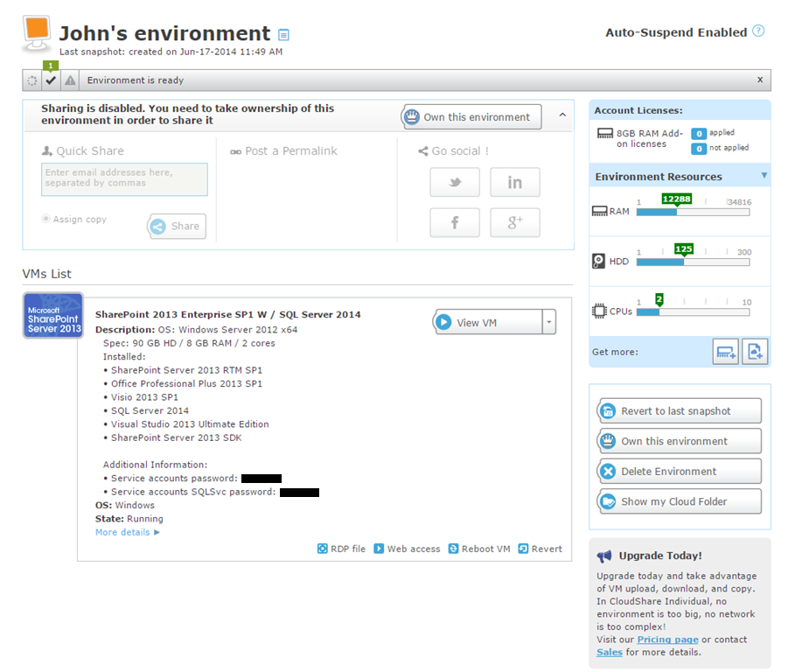Click the Facebook share icon
This screenshot has height=672, width=788.
[x=455, y=223]
